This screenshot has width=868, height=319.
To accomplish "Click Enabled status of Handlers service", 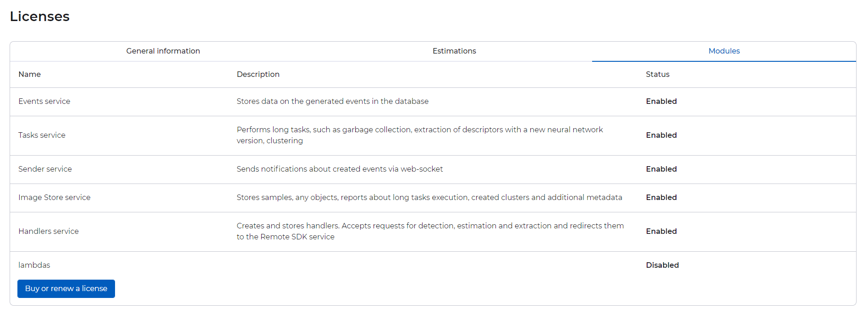I will click(661, 232).
